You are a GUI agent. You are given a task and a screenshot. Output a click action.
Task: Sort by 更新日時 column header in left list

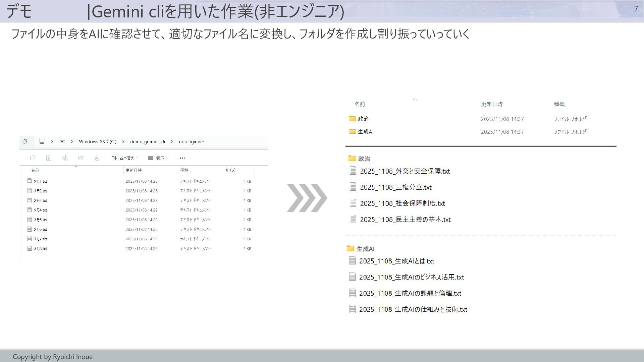pos(133,170)
